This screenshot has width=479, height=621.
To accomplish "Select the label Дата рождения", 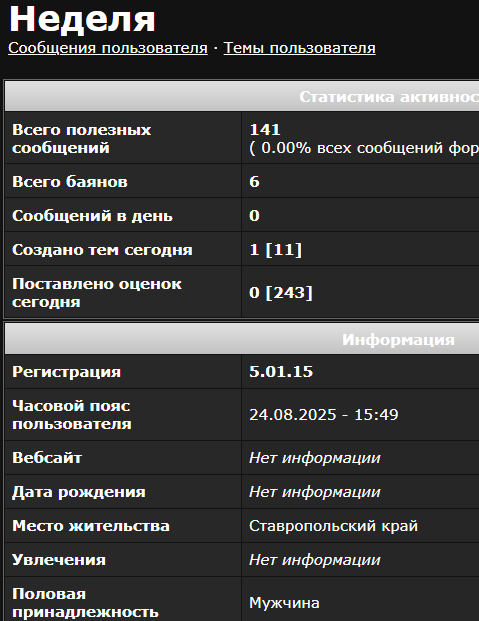I will (x=78, y=491).
